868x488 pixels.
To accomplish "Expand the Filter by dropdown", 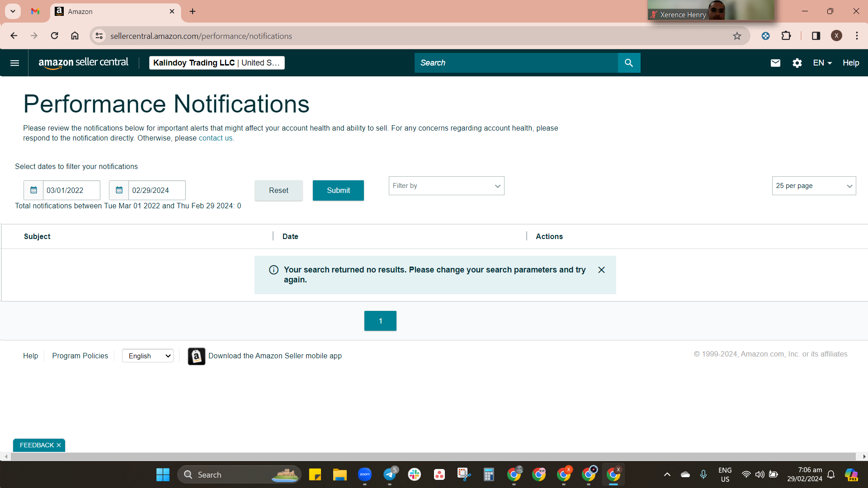I will tap(446, 186).
